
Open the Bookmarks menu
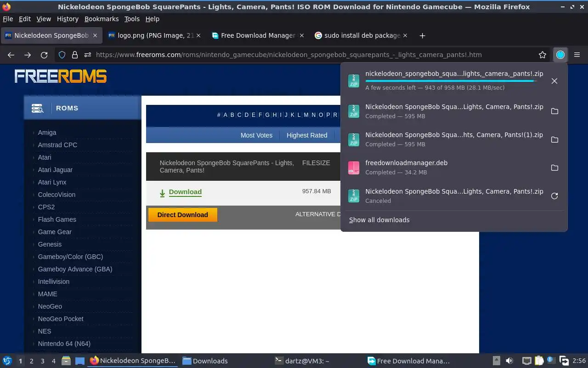[102, 19]
